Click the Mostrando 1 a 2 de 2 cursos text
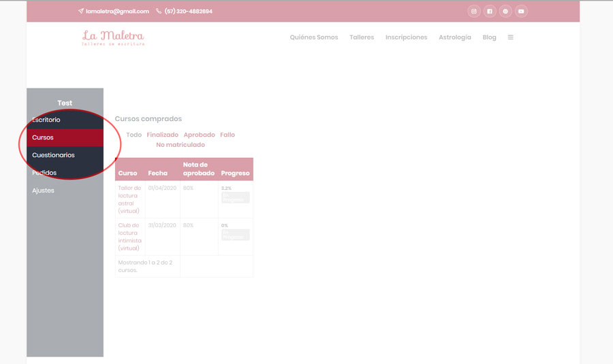 point(145,266)
